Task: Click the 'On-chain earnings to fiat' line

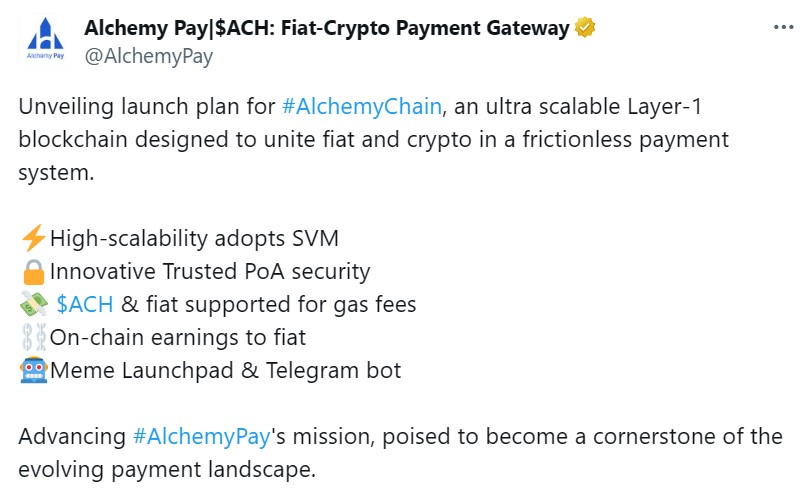Action: (x=178, y=337)
